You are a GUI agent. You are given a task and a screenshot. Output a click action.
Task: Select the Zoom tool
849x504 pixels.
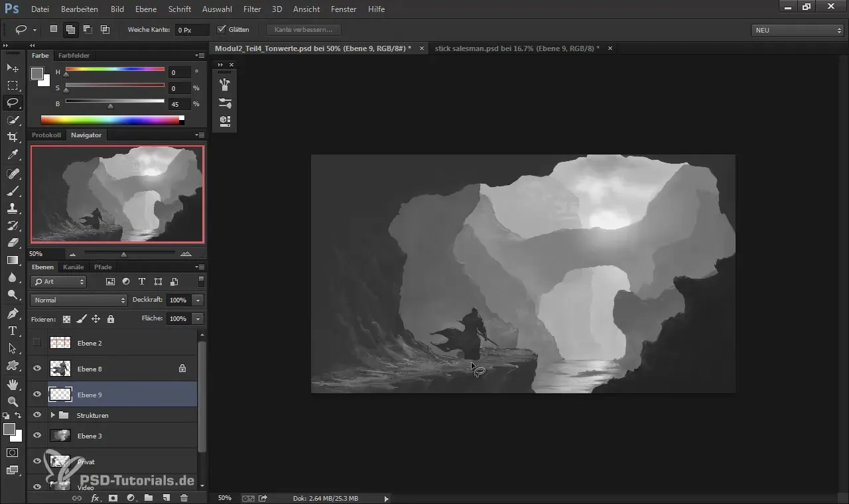pos(12,401)
